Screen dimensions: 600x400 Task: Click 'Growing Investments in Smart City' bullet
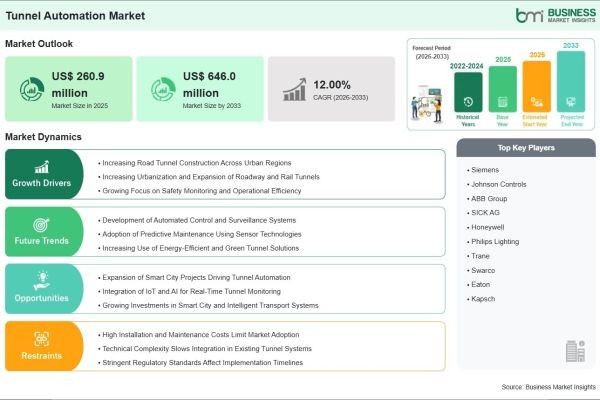click(x=209, y=305)
